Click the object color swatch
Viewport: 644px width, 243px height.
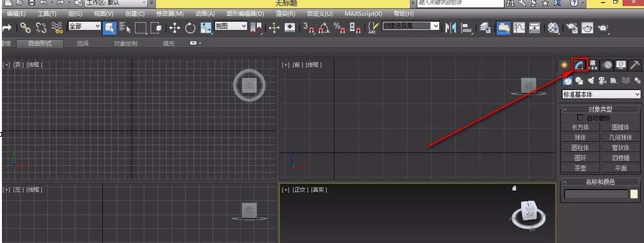(x=634, y=194)
